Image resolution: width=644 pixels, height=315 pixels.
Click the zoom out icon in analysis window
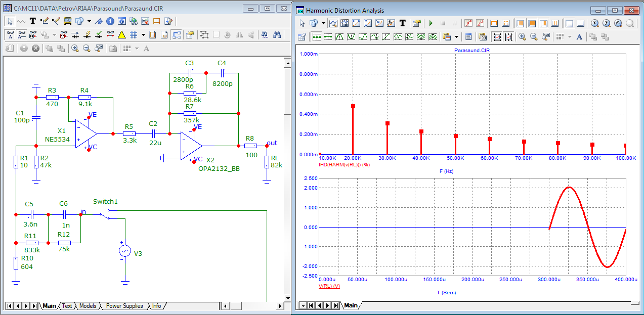(534, 37)
